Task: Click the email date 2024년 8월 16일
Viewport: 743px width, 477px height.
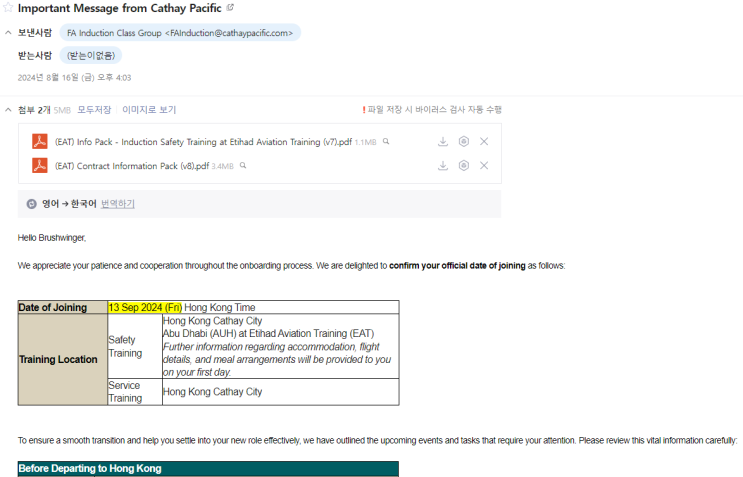Action: pos(74,78)
